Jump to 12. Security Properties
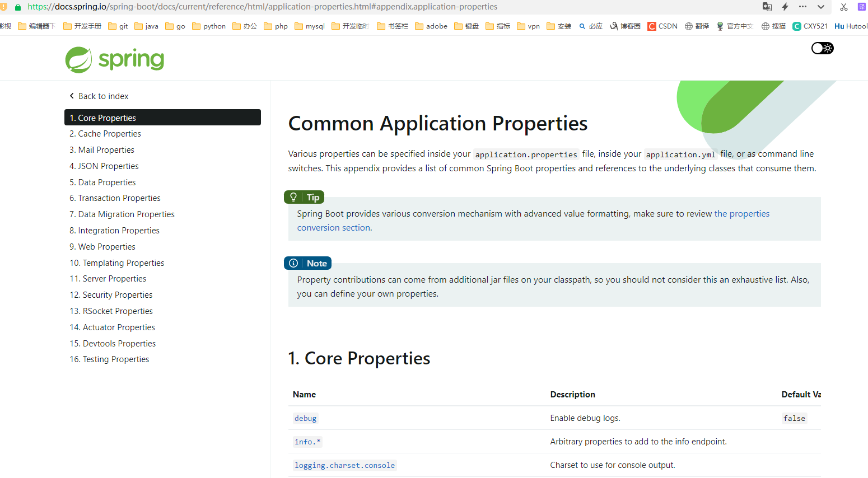This screenshot has width=868, height=478. pos(111,295)
